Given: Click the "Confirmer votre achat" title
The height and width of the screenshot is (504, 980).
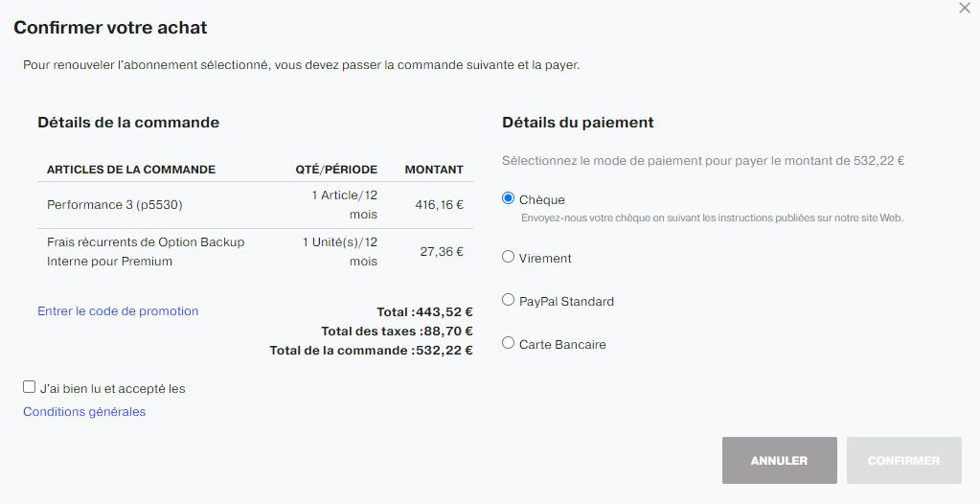Looking at the screenshot, I should tap(110, 28).
